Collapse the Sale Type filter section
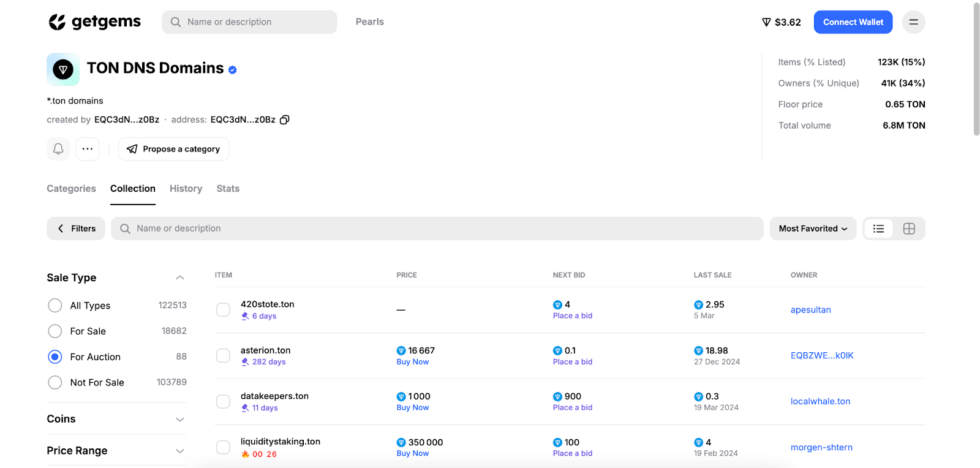This screenshot has width=980, height=468. (179, 277)
